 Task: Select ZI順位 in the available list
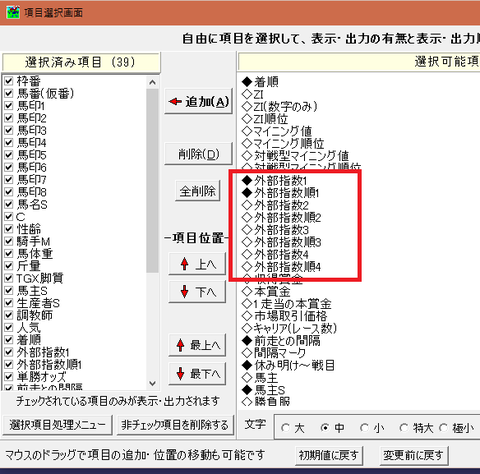265,119
